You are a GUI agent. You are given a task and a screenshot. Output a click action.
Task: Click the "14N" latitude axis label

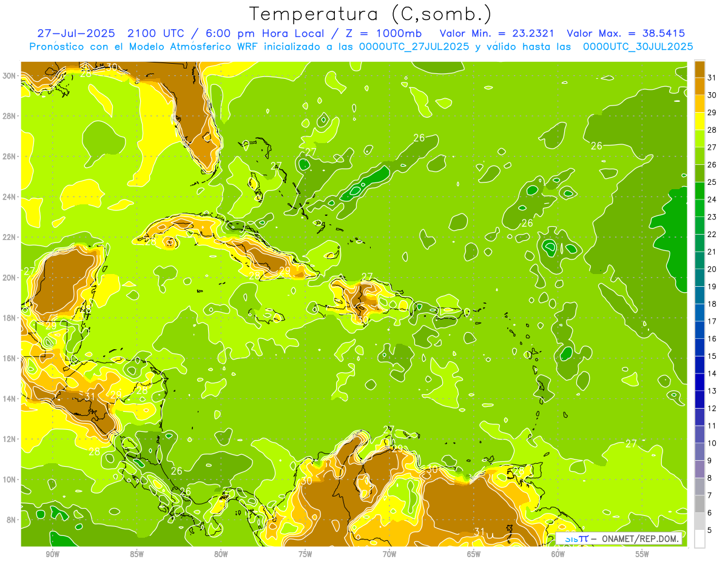point(9,398)
